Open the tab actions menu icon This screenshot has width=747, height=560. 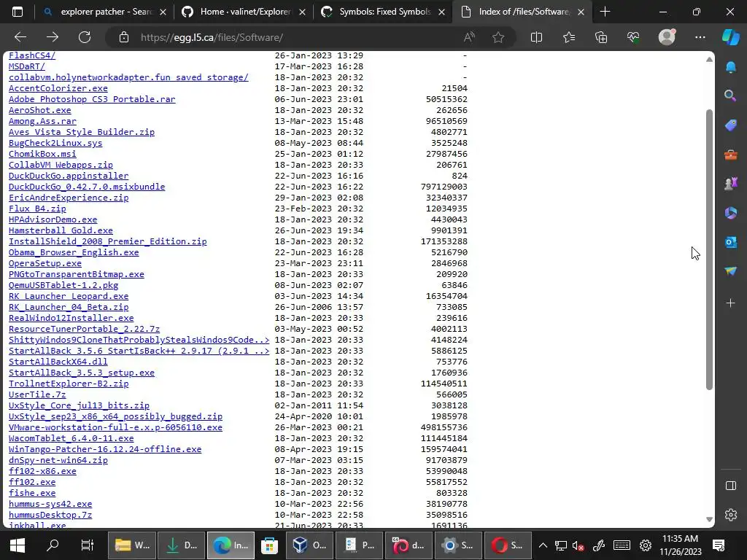(x=18, y=12)
